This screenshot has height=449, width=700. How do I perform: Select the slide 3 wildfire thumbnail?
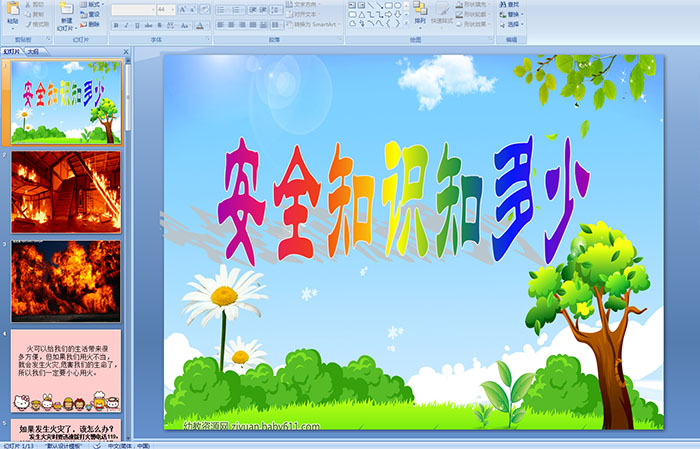click(x=66, y=281)
